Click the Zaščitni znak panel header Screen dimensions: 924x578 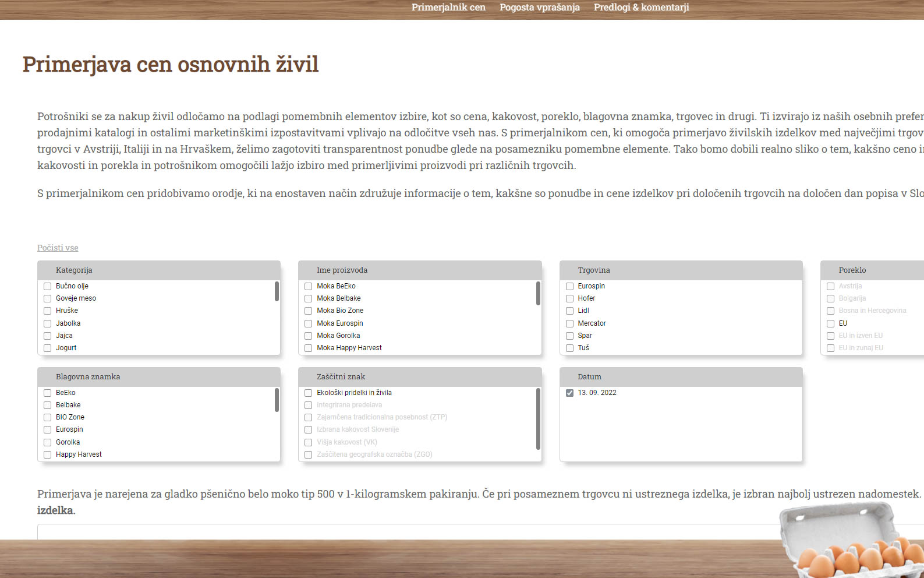pos(420,377)
